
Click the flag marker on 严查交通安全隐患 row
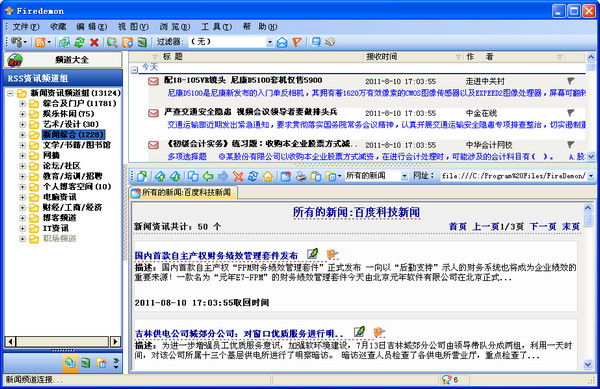[x=571, y=112]
